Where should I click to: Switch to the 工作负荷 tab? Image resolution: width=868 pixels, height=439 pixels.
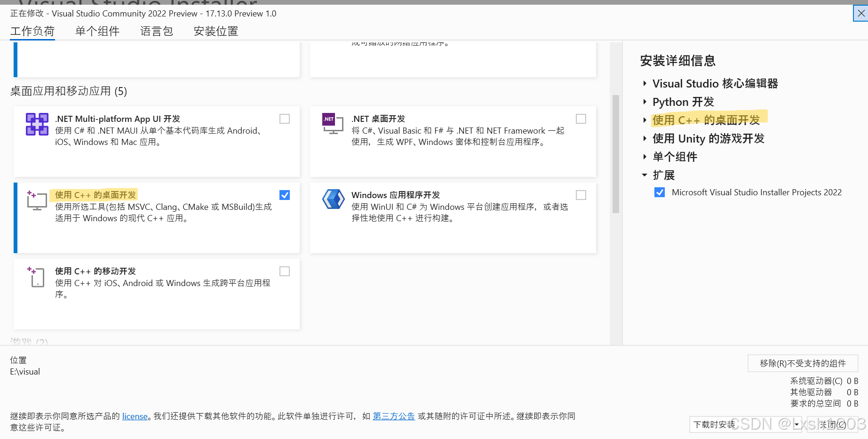tap(32, 32)
